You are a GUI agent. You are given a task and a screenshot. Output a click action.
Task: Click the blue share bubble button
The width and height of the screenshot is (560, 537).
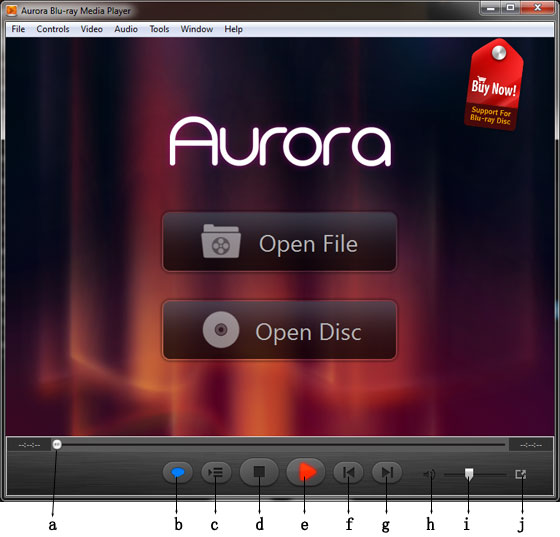pyautogui.click(x=178, y=472)
